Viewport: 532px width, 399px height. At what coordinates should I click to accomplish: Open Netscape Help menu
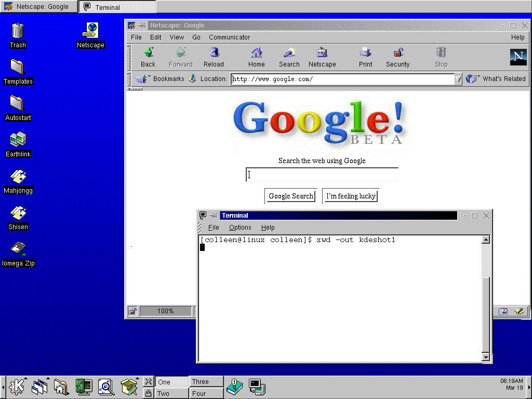518,37
